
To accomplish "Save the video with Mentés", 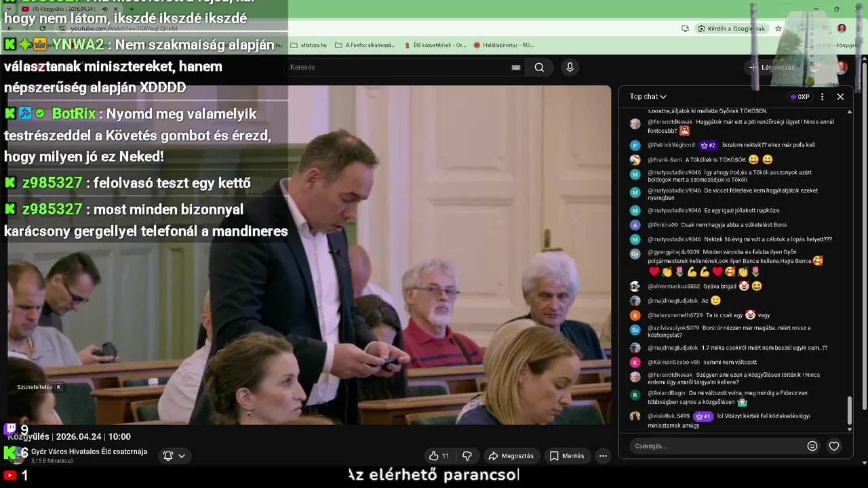I will point(567,456).
